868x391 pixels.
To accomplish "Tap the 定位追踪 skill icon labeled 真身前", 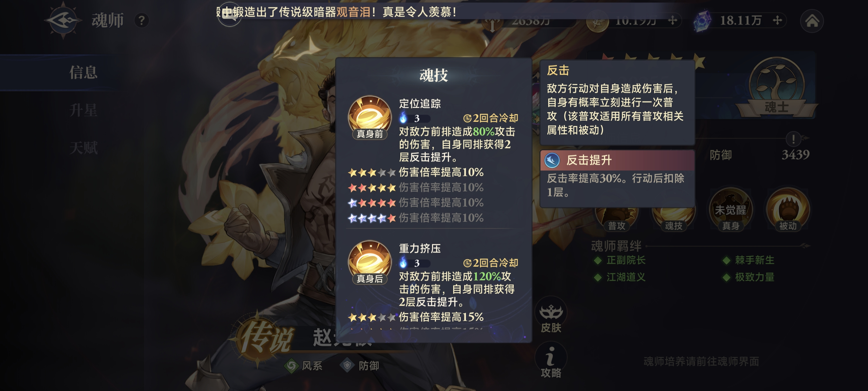I will point(370,117).
